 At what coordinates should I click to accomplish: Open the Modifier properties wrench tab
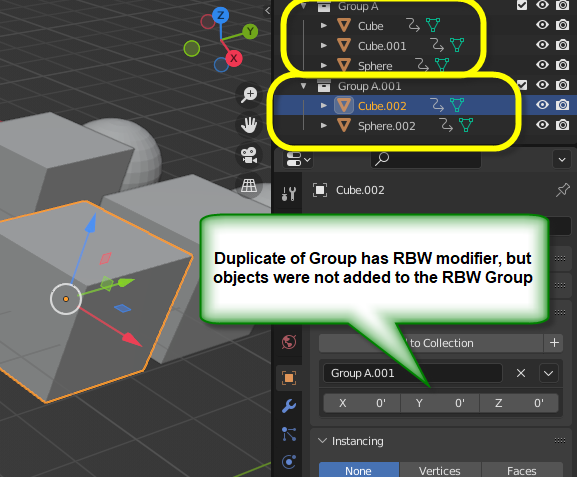point(289,406)
